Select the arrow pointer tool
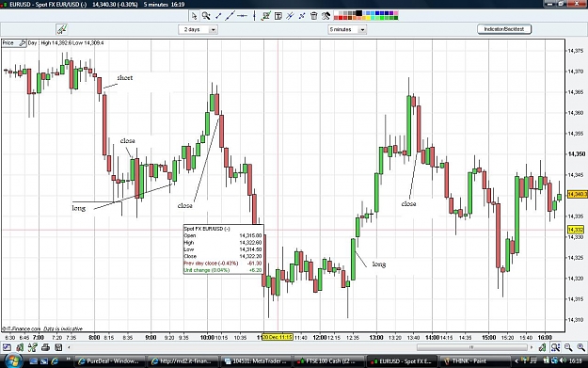The height and width of the screenshot is (368, 588). coord(194,16)
